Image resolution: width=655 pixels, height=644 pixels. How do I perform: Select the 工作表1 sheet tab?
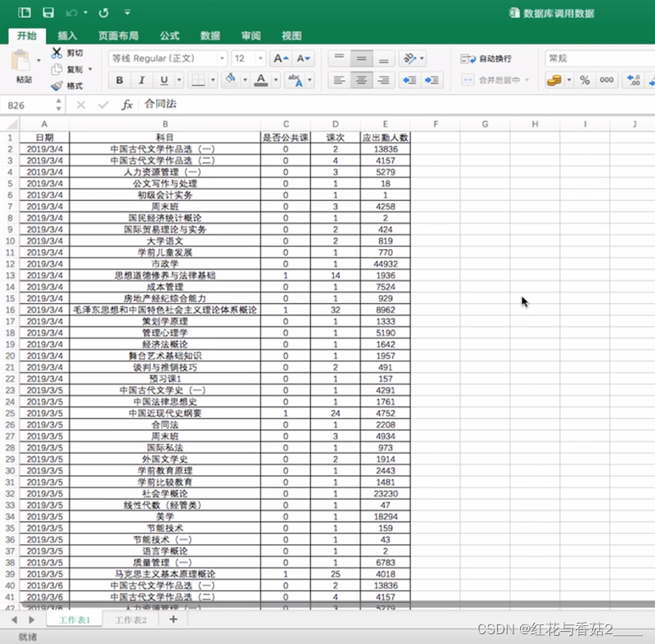[75, 619]
